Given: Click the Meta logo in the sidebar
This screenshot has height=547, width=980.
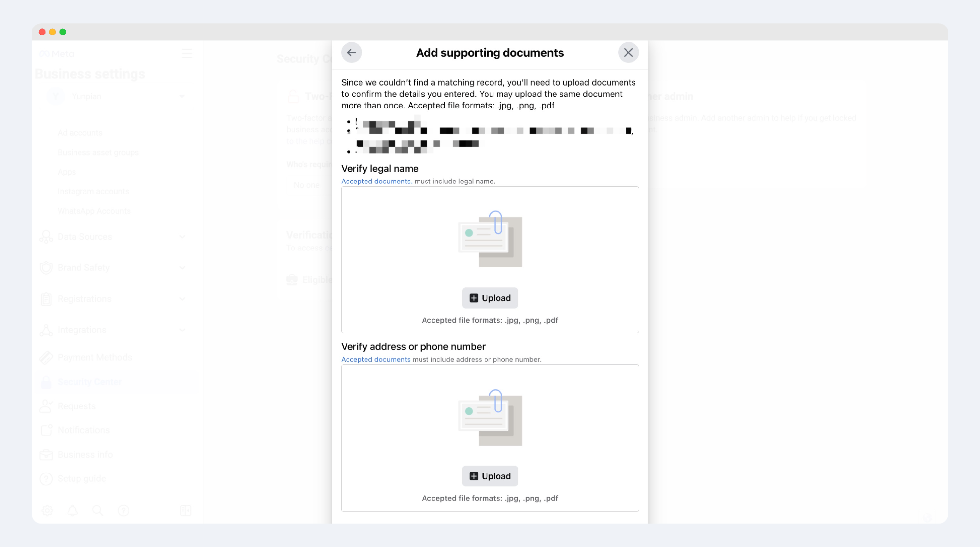Looking at the screenshot, I should (x=57, y=54).
